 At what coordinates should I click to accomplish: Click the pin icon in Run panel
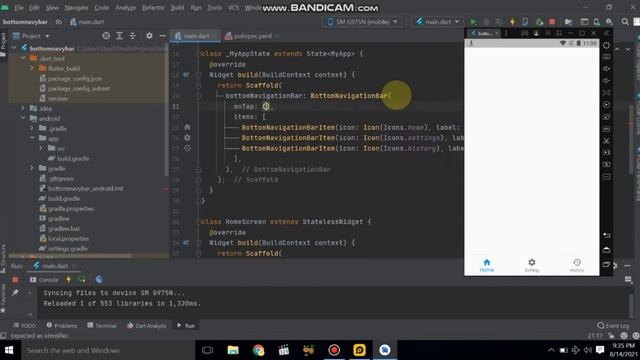[15, 293]
